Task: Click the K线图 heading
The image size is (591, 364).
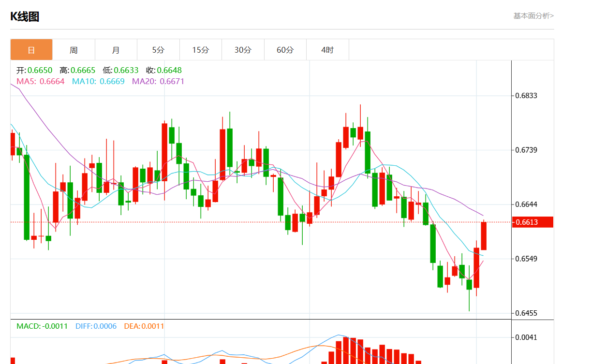Action: point(25,16)
